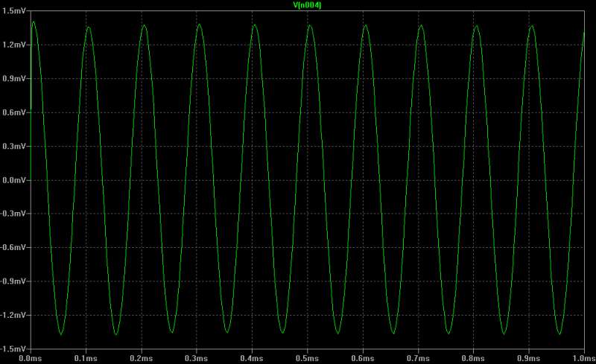Click the 1.2mV vertical axis label
This screenshot has height=364, width=596.
pos(14,45)
